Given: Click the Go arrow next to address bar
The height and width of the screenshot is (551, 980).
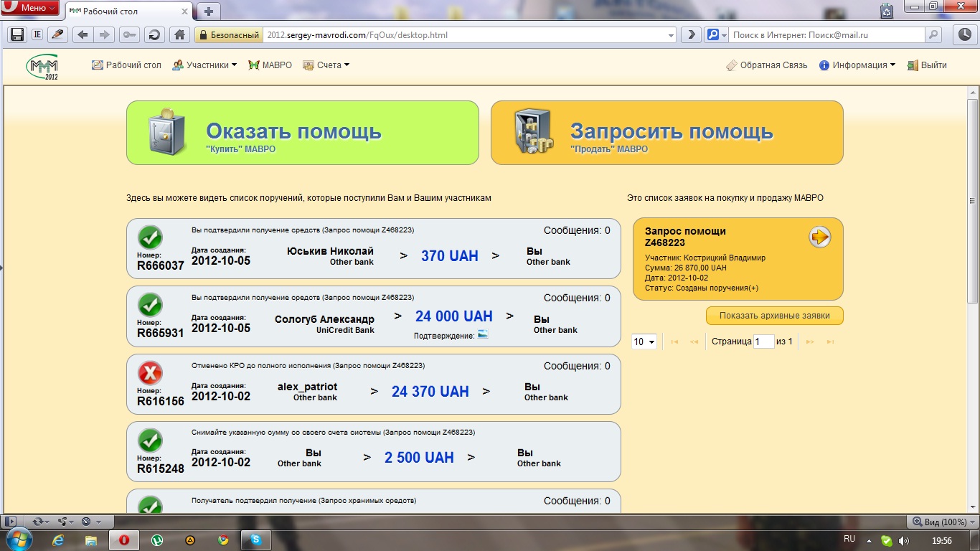Looking at the screenshot, I should click(x=690, y=34).
